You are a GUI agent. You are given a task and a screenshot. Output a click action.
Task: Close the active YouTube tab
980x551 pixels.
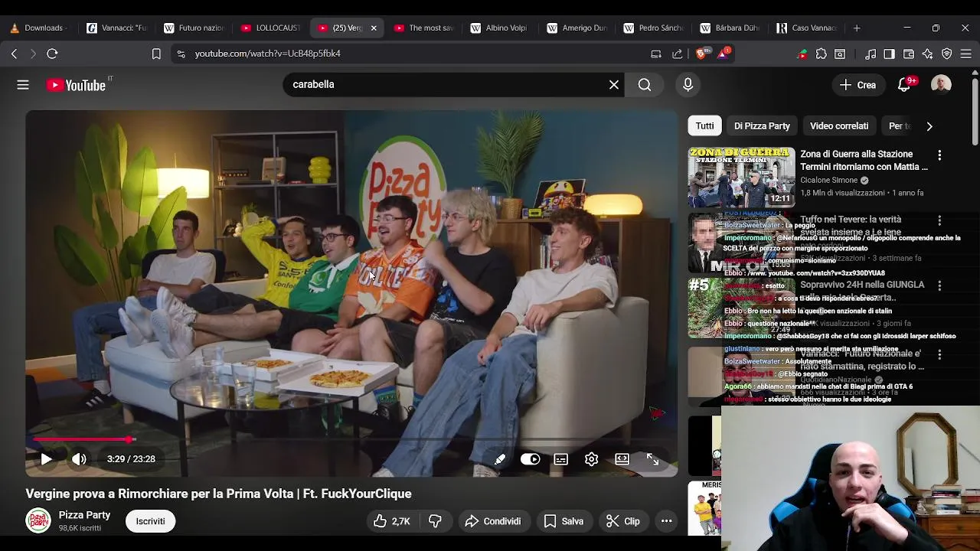click(374, 28)
